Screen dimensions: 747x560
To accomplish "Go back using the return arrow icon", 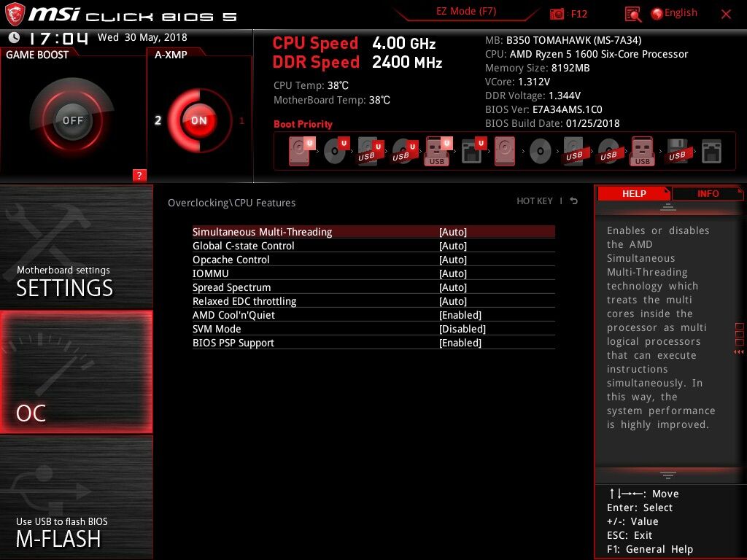I will pyautogui.click(x=574, y=201).
